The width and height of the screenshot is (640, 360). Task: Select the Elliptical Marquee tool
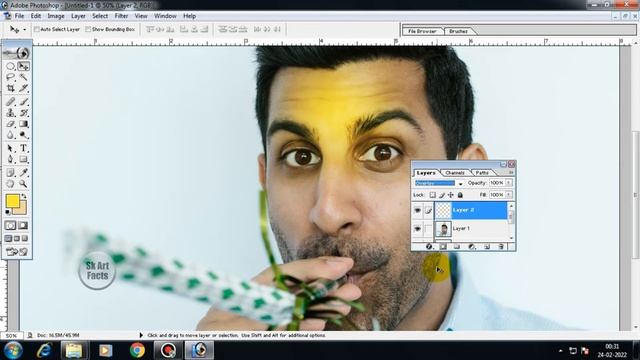point(11,66)
